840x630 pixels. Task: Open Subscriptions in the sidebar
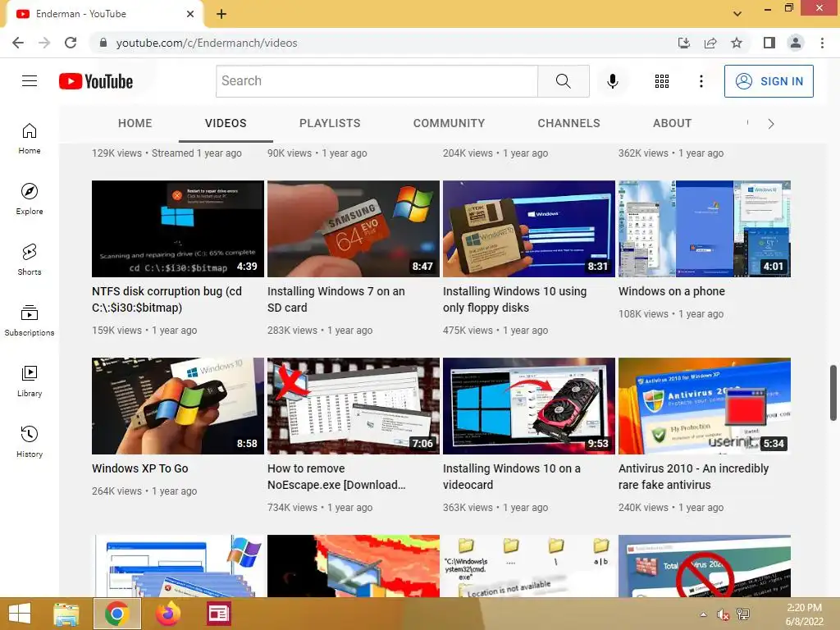tap(30, 320)
